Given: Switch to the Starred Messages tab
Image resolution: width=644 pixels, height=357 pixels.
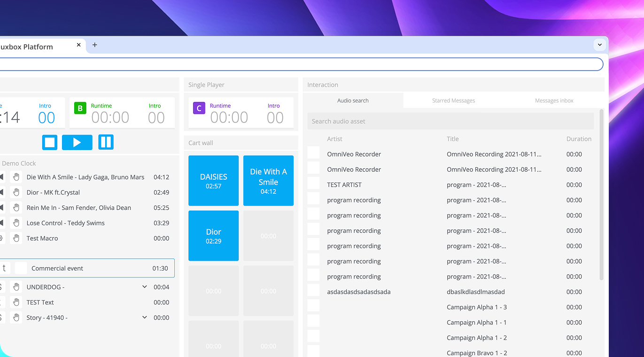Looking at the screenshot, I should (x=453, y=101).
